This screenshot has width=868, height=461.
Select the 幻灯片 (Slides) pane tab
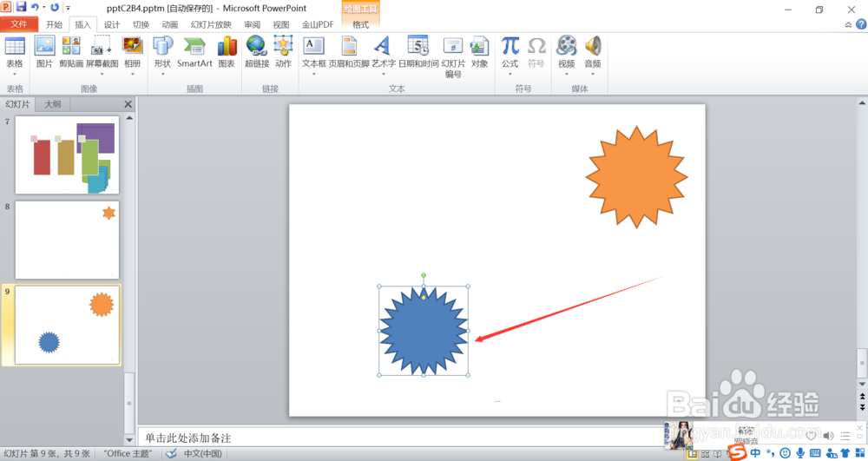coord(17,104)
